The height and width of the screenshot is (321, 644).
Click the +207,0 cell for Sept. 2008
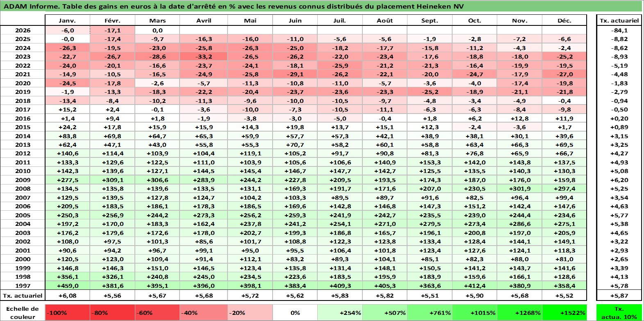click(x=430, y=189)
